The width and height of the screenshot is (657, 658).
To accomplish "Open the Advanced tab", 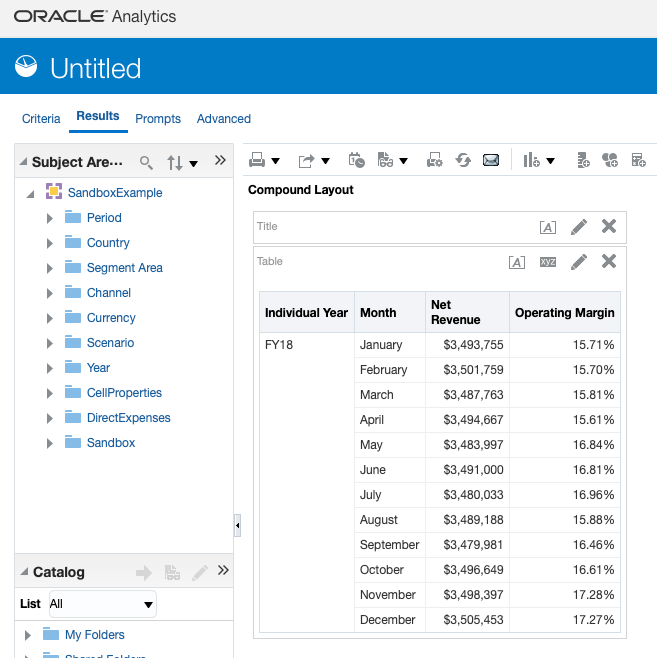I will [x=223, y=118].
